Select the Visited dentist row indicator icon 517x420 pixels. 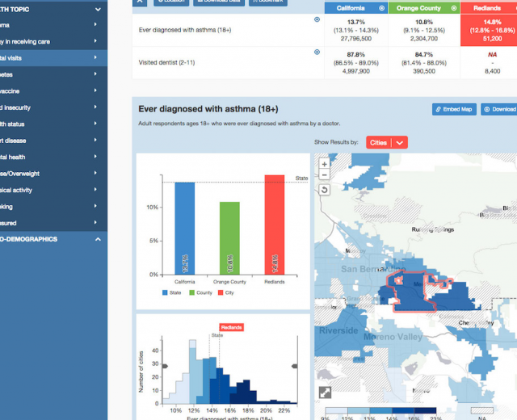(317, 52)
